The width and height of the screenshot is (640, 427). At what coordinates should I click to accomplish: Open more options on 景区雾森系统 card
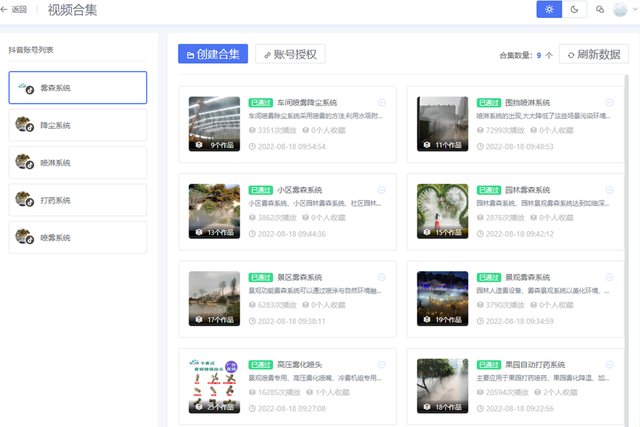[382, 277]
